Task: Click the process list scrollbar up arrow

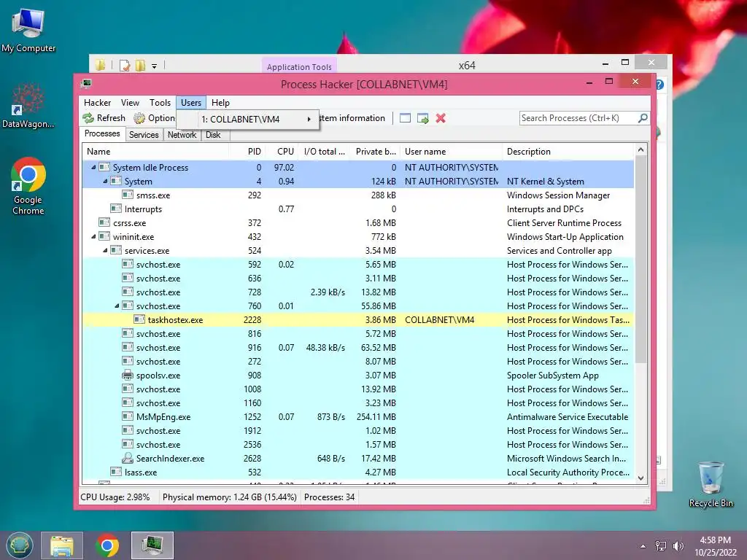Action: [641, 150]
